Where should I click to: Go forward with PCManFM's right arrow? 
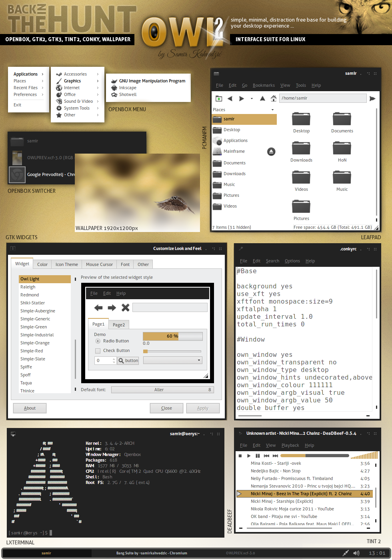coord(242,98)
